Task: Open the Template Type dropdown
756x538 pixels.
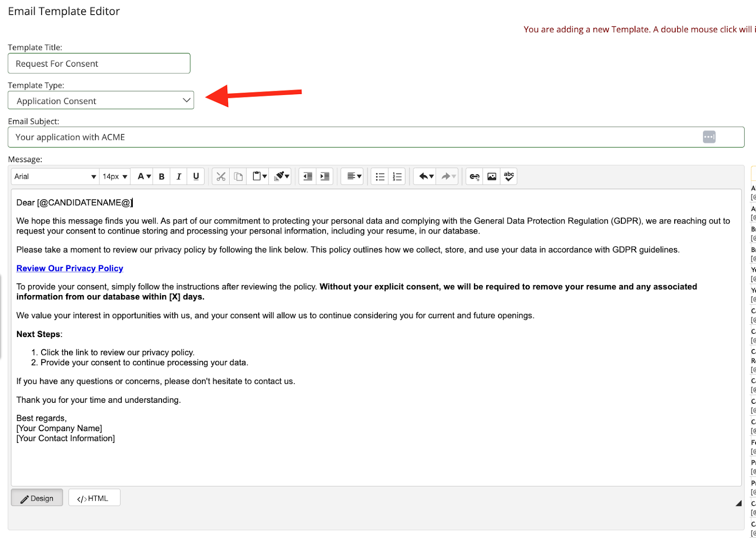Action: [101, 100]
